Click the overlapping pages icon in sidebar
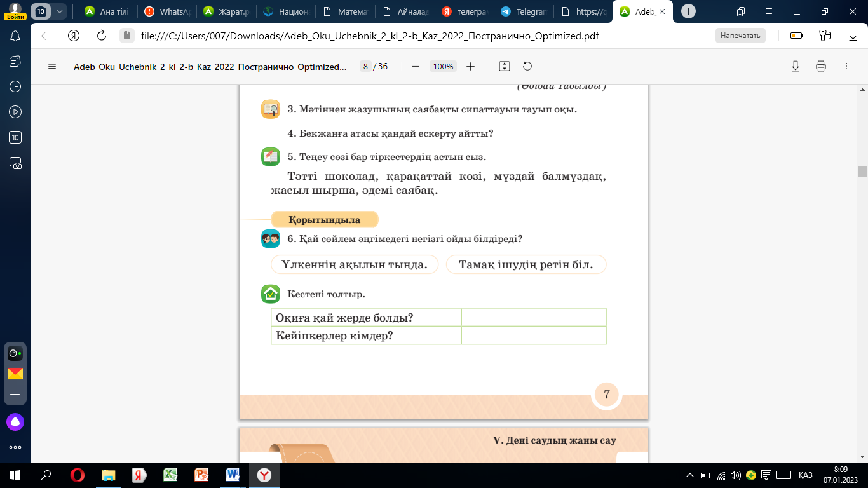Screen dimensions: 868x488 tap(15, 61)
